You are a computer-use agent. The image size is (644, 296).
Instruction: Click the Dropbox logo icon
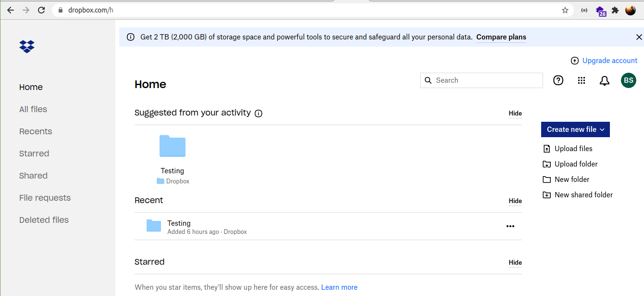click(27, 46)
